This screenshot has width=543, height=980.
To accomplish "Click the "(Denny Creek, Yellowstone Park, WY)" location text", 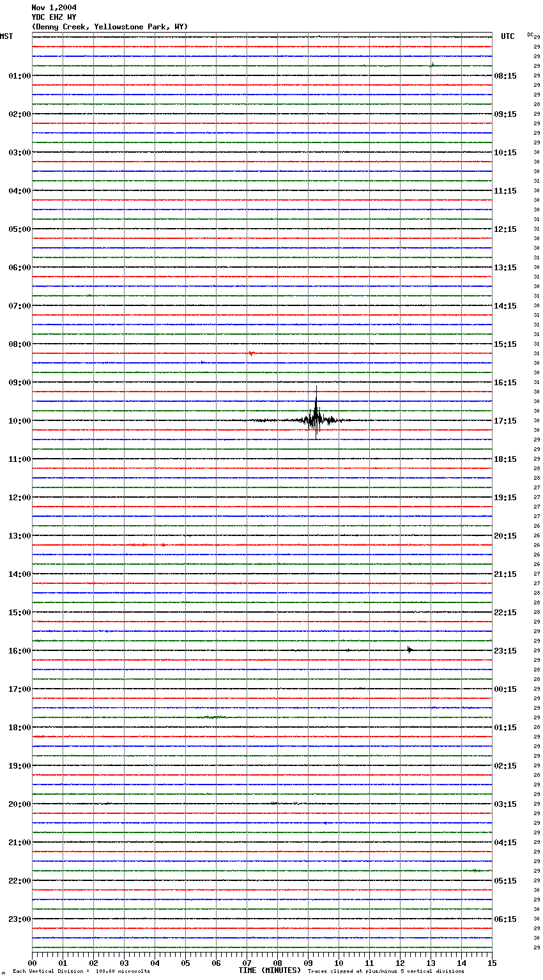I will click(x=109, y=27).
